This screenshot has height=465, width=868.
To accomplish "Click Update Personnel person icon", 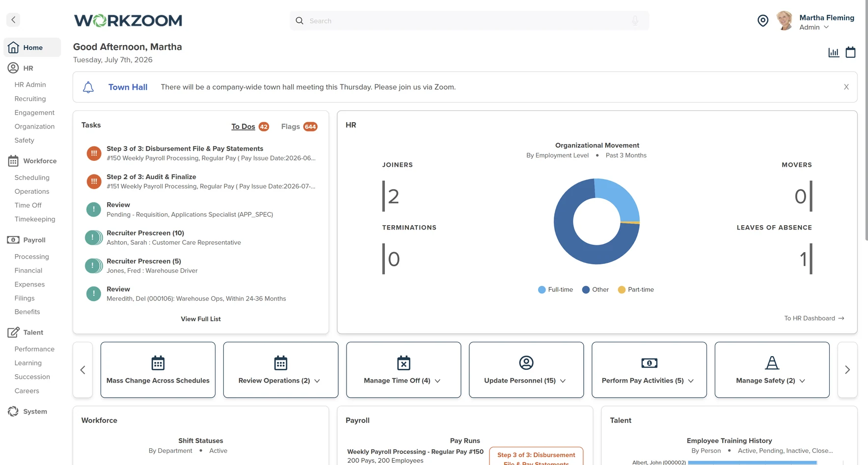I will point(526,363).
